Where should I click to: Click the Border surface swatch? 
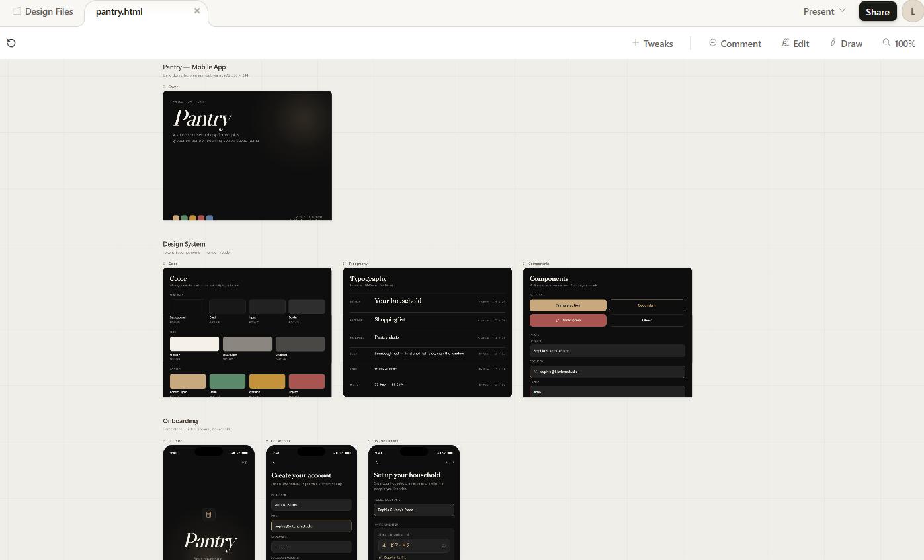coord(307,306)
